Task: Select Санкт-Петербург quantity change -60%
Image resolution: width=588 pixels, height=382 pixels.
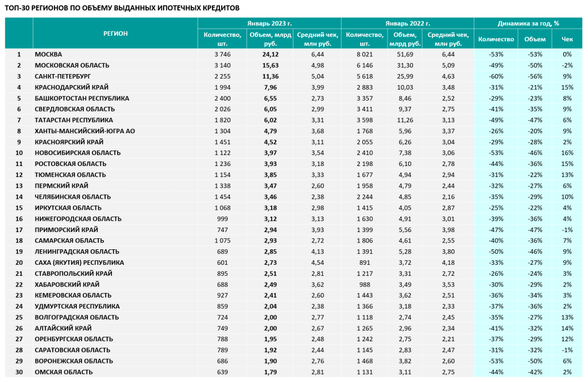Action: pyautogui.click(x=496, y=76)
